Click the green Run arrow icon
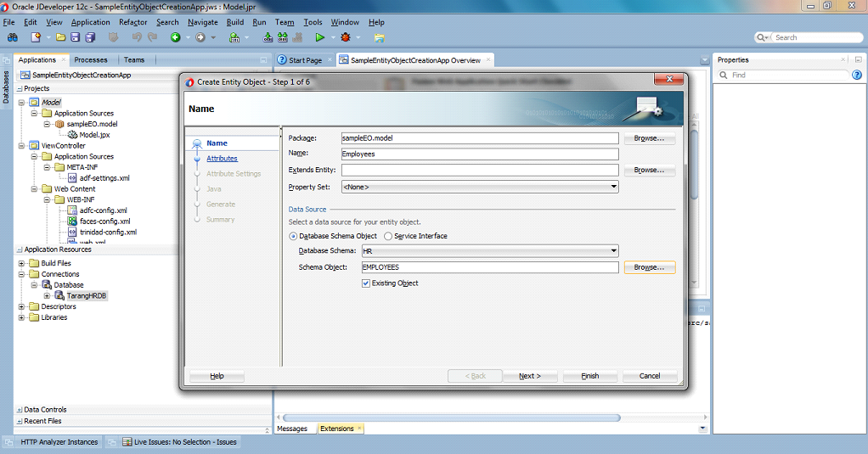The height and width of the screenshot is (454, 868). (x=319, y=37)
